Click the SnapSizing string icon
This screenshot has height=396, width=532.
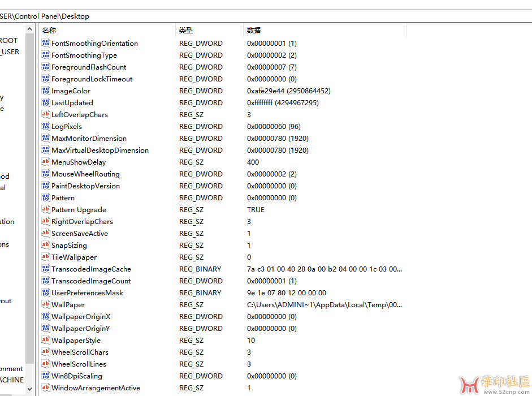tap(46, 245)
